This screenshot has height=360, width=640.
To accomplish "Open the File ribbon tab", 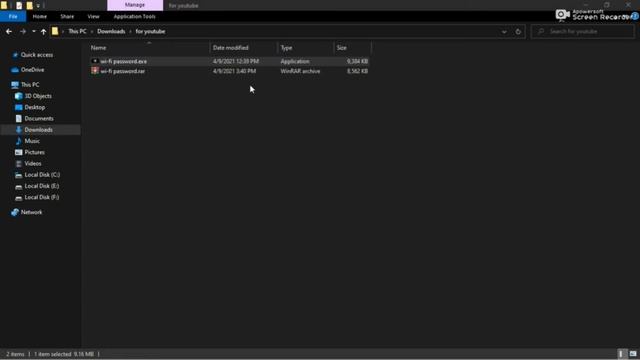I will coord(13,16).
